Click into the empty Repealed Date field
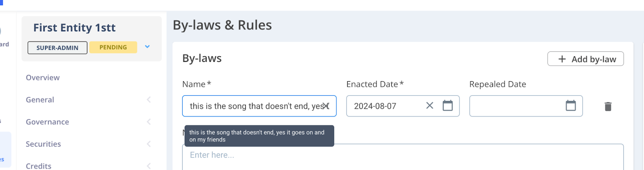This screenshot has height=170, width=644. [x=515, y=106]
